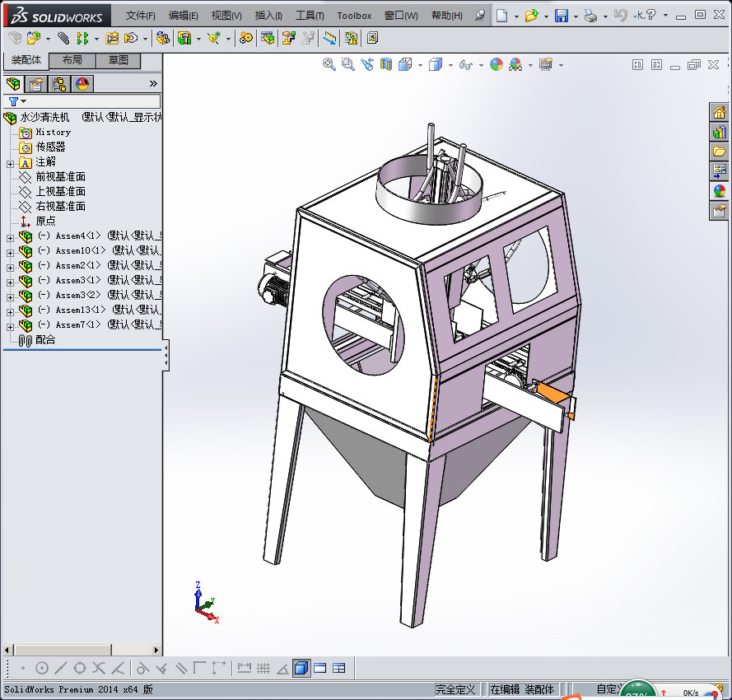
Task: Open the 插入(I) menu
Action: (268, 16)
